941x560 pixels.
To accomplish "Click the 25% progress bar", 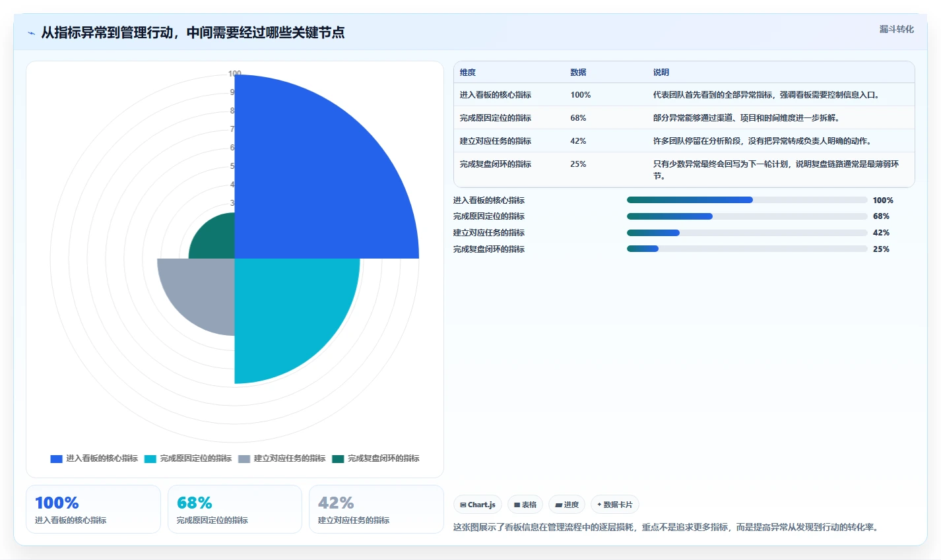I will tap(747, 249).
